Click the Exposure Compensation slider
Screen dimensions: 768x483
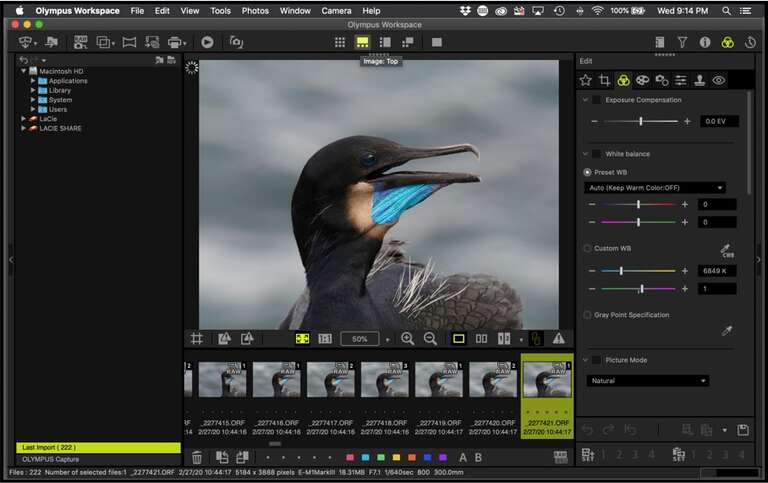pos(640,121)
